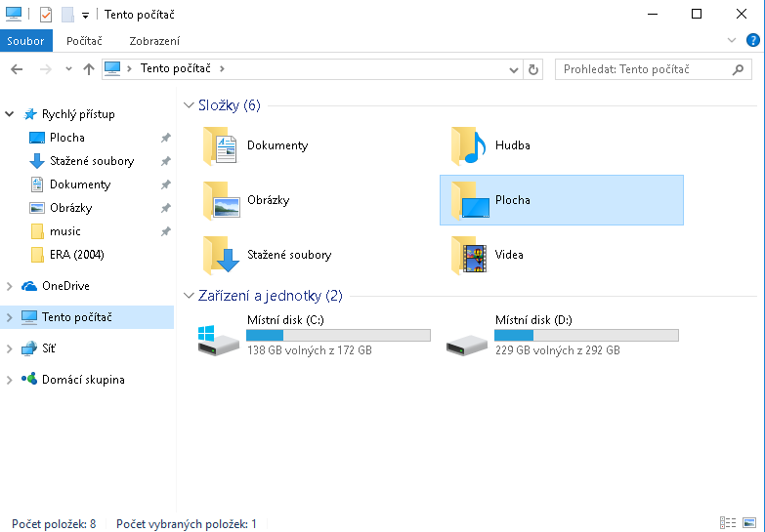Open the Počítač ribbon tab
Image resolution: width=765 pixels, height=532 pixels.
coord(84,41)
